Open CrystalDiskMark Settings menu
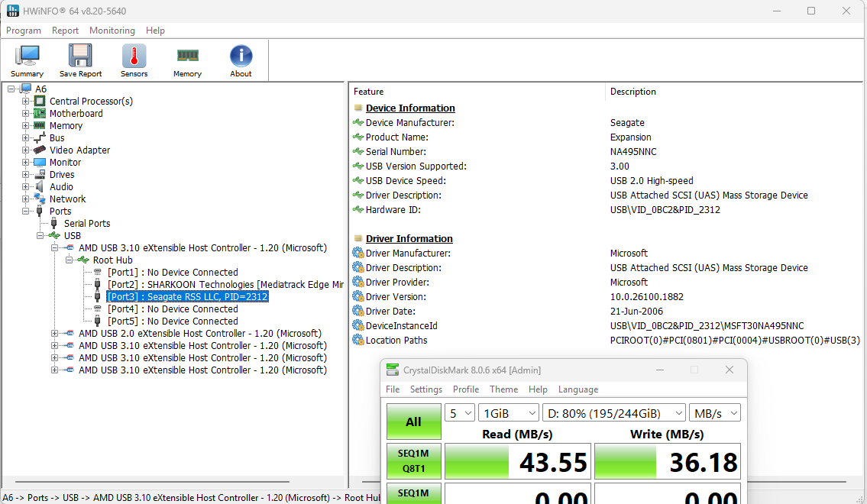Image resolution: width=867 pixels, height=504 pixels. coord(425,389)
